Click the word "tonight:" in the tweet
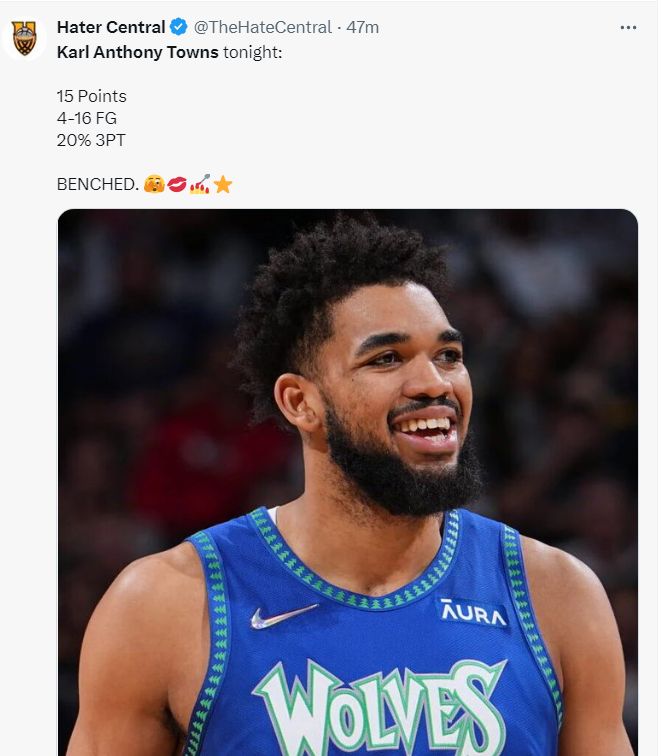The image size is (661, 756). [253, 52]
